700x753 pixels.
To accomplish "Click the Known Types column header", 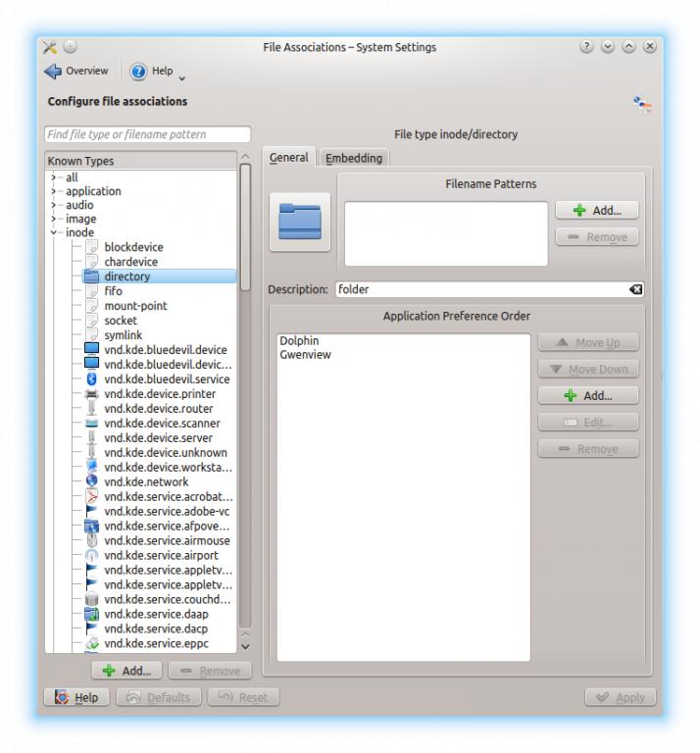I will (140, 161).
